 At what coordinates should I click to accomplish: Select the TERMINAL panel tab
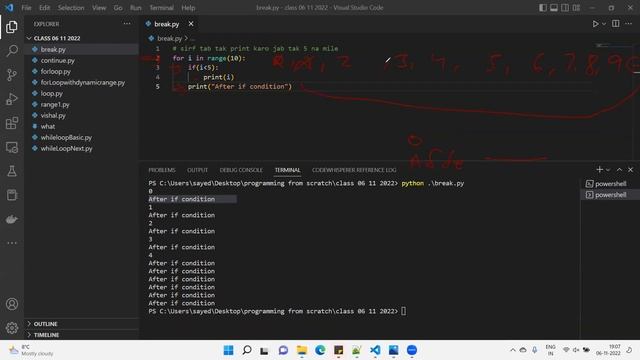pos(287,170)
